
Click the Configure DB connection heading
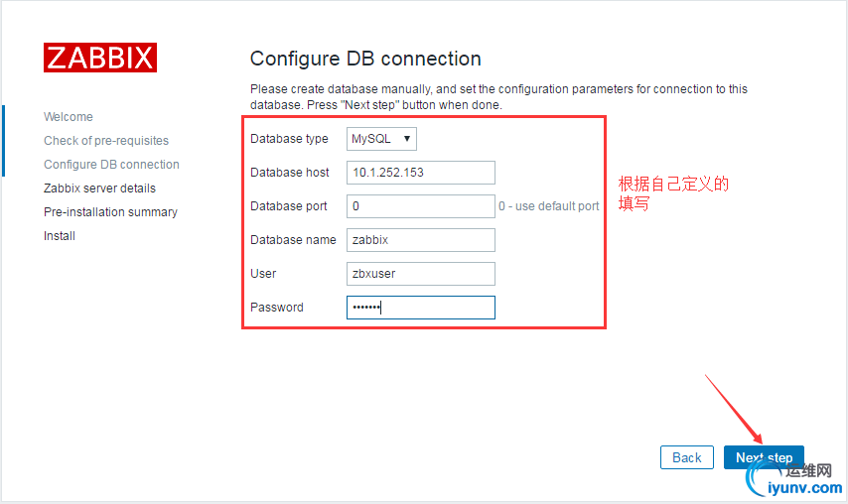point(365,59)
